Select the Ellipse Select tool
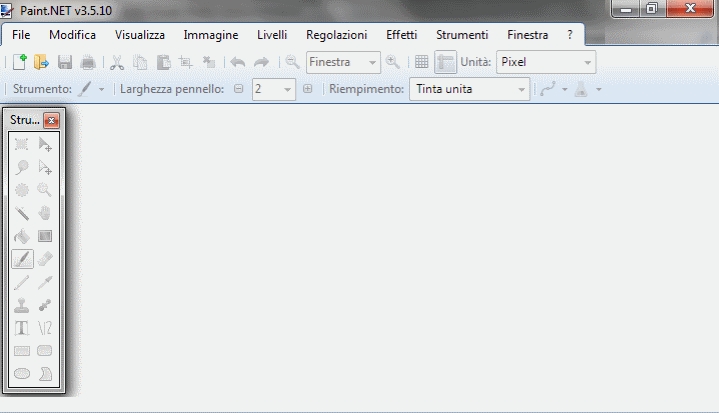Image resolution: width=719 pixels, height=413 pixels. [22, 190]
